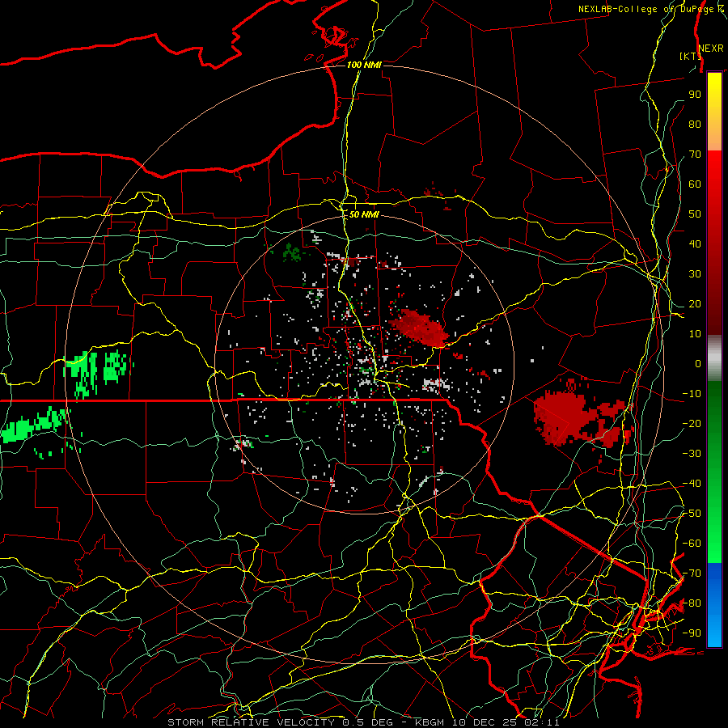Image resolution: width=728 pixels, height=728 pixels.
Task: Click the 50 NMI range ring label
Action: [363, 214]
